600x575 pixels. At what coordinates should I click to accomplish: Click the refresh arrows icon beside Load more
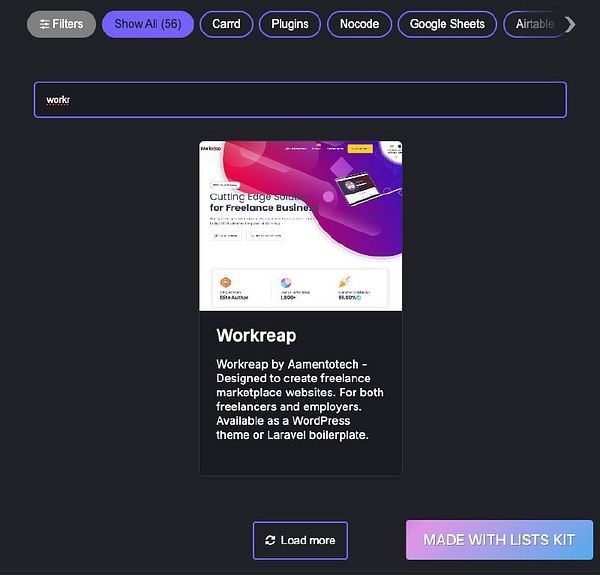coord(270,540)
